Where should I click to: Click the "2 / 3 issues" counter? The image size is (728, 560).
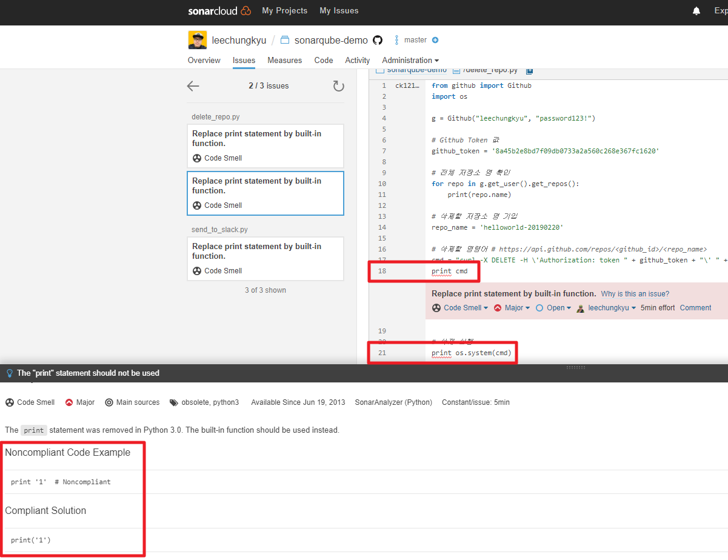pyautogui.click(x=269, y=86)
